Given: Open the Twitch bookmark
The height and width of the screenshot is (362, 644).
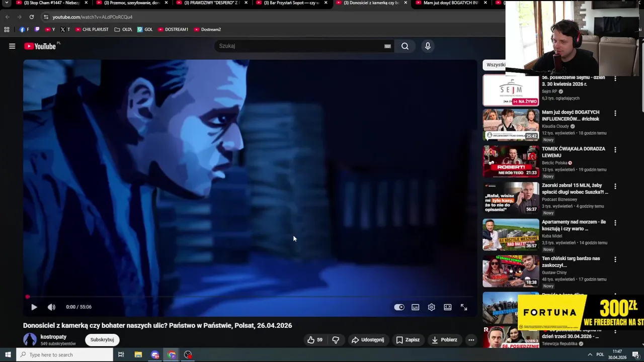Looking at the screenshot, I should click(x=37, y=30).
